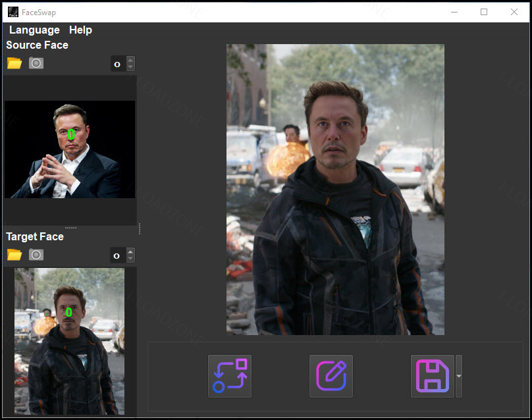Click the Target Face label

click(35, 236)
